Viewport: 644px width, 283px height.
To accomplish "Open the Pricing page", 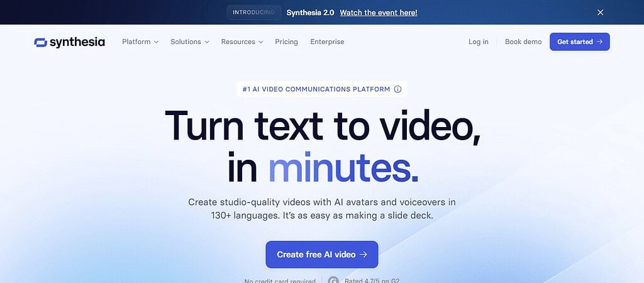I will pyautogui.click(x=286, y=42).
